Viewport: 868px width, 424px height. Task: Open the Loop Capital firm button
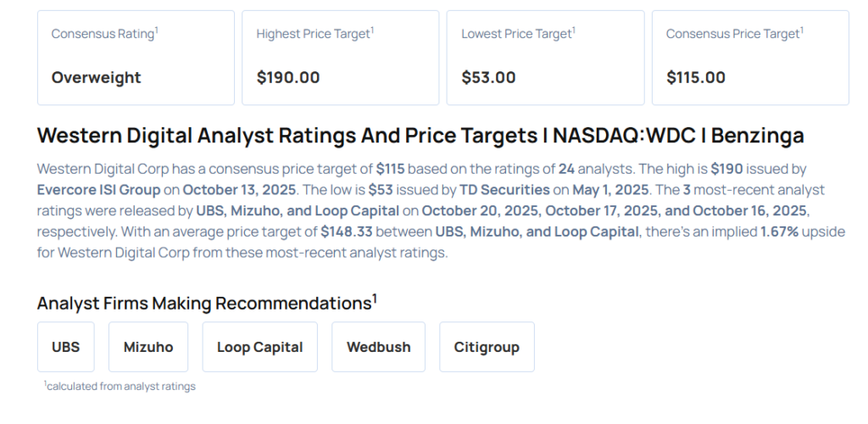259,347
